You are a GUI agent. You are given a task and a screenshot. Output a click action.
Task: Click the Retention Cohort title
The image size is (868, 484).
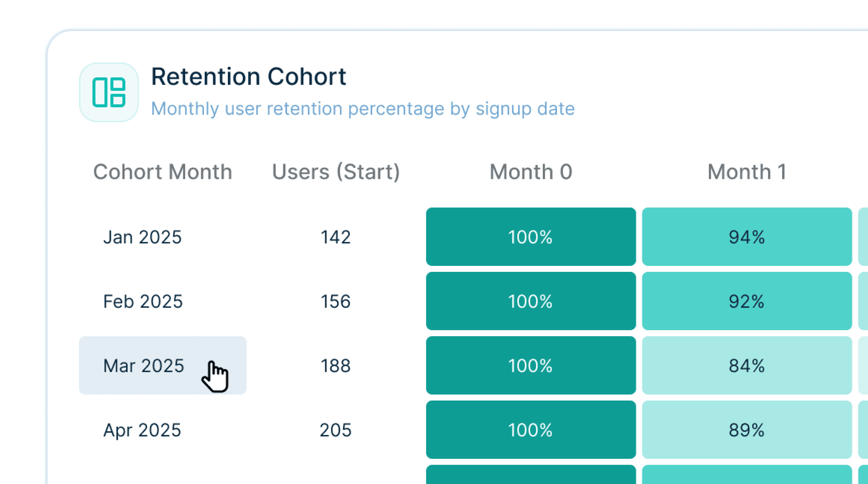pos(249,77)
